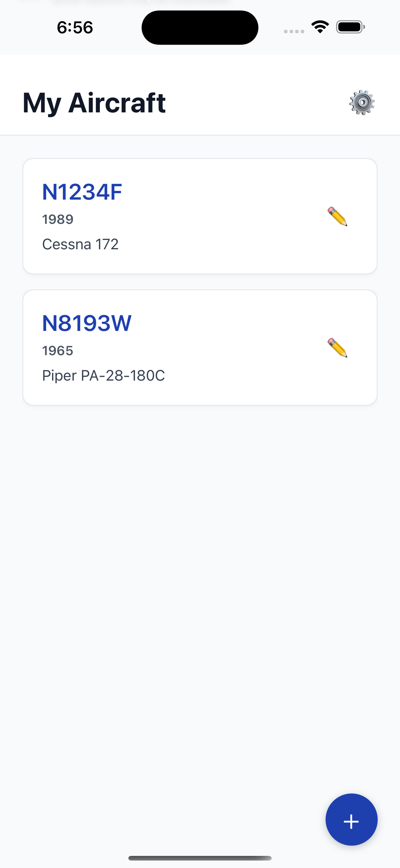The height and width of the screenshot is (868, 400).
Task: Tap the 1965 year label
Action: (x=58, y=351)
